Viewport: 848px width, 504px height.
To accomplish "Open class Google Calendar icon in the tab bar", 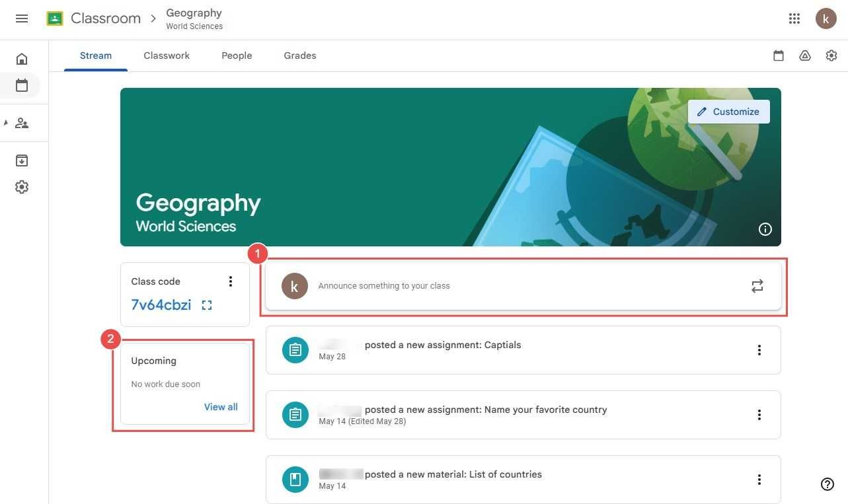I will click(779, 56).
